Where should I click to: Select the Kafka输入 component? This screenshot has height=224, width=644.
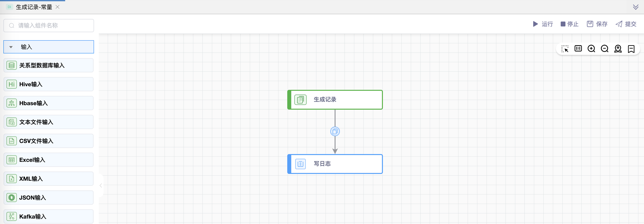click(x=49, y=216)
